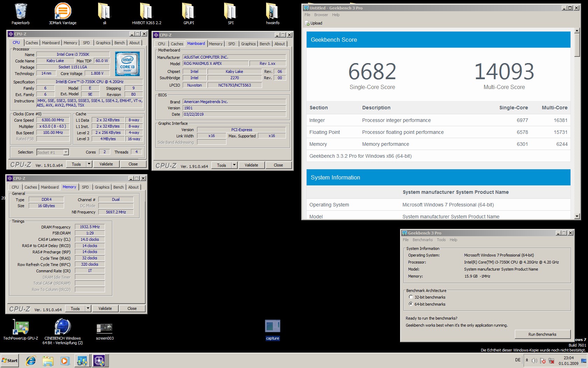The height and width of the screenshot is (368, 588).
Task: Click the Show desktop icon in the tray corner
Action: coord(584,361)
